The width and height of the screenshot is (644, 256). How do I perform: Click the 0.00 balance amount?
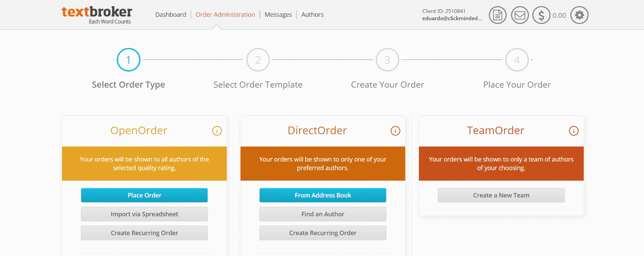tap(559, 15)
